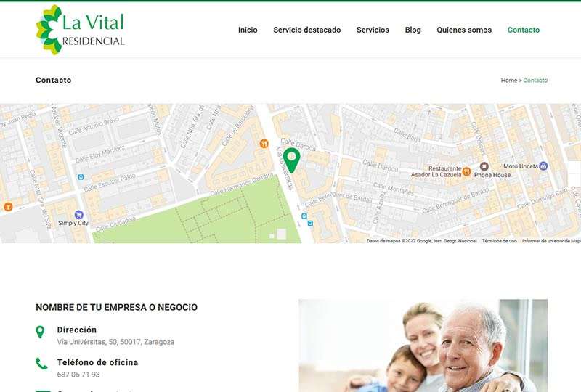
Task: Click the family photo with elderly man
Action: [423, 346]
